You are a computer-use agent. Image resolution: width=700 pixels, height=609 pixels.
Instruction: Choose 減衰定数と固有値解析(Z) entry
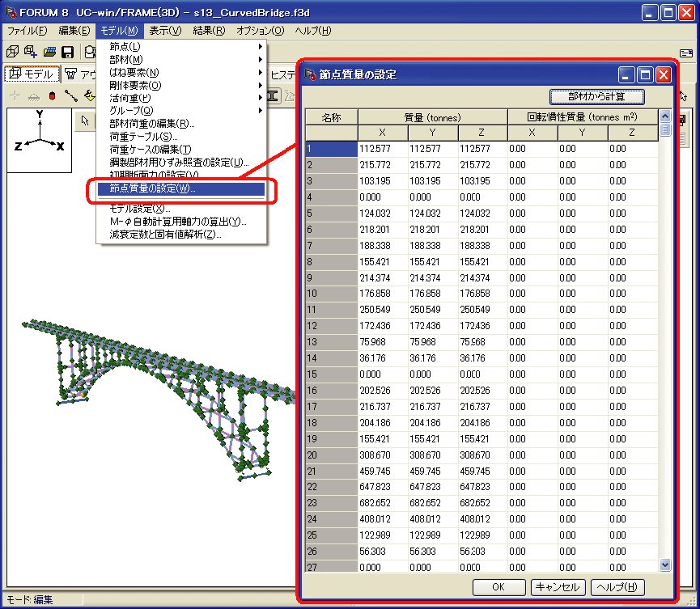pos(181,235)
